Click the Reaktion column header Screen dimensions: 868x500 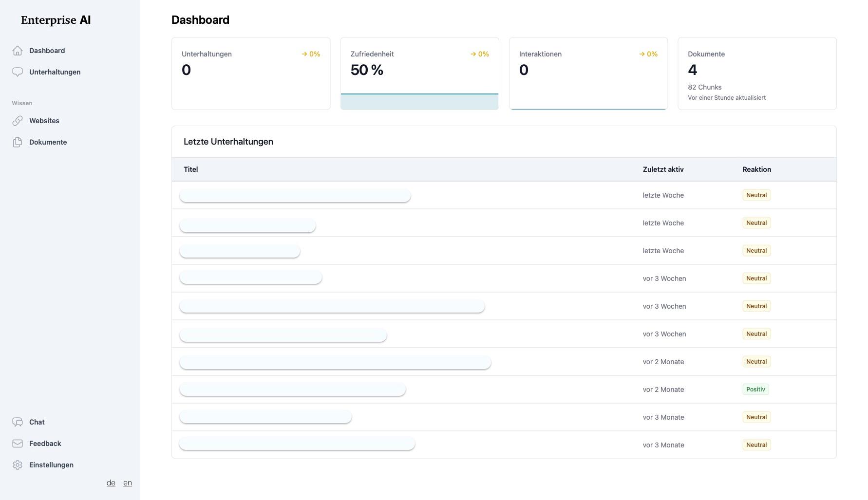point(756,169)
